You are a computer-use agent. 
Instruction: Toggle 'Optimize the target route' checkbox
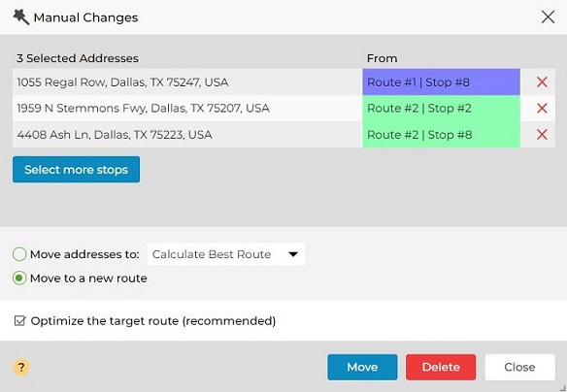point(19,321)
